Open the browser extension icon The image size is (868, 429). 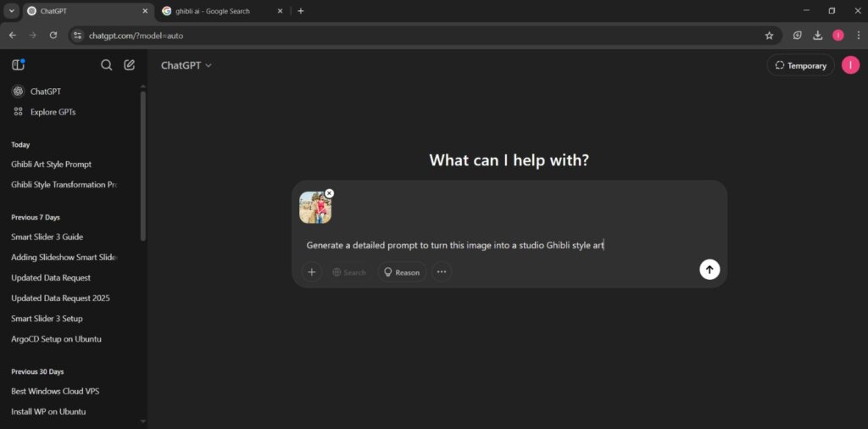pos(797,36)
